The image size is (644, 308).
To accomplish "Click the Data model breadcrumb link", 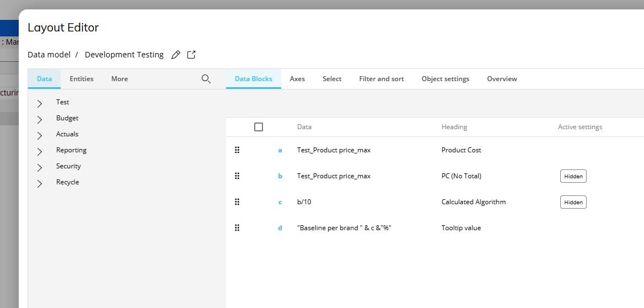I will pyautogui.click(x=49, y=55).
